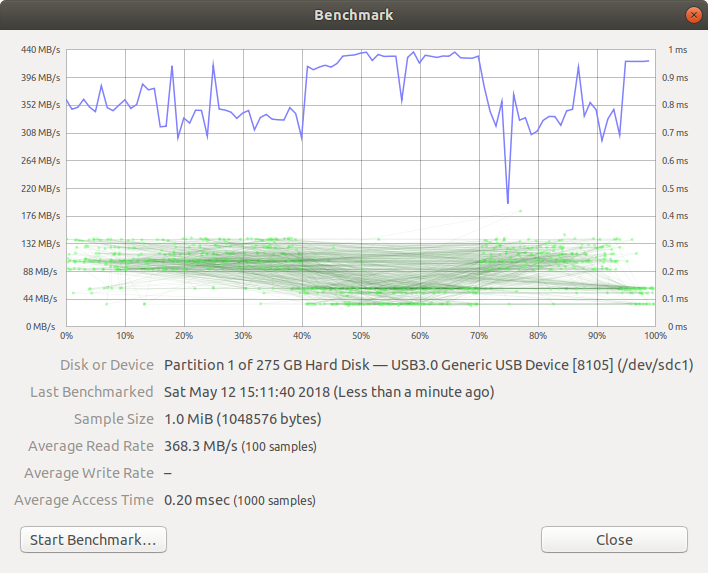
Task: Click the '440 MB/s' axis label
Action: coord(41,50)
